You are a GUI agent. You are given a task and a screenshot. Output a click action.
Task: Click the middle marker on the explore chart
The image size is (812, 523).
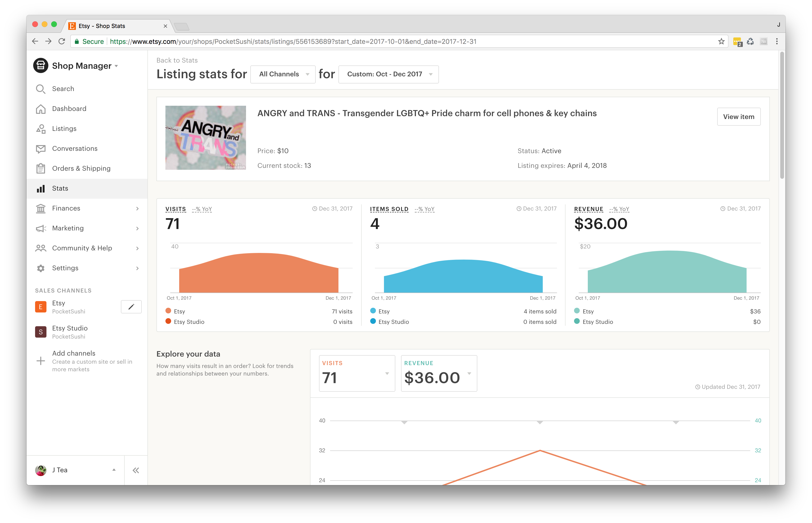pos(540,422)
